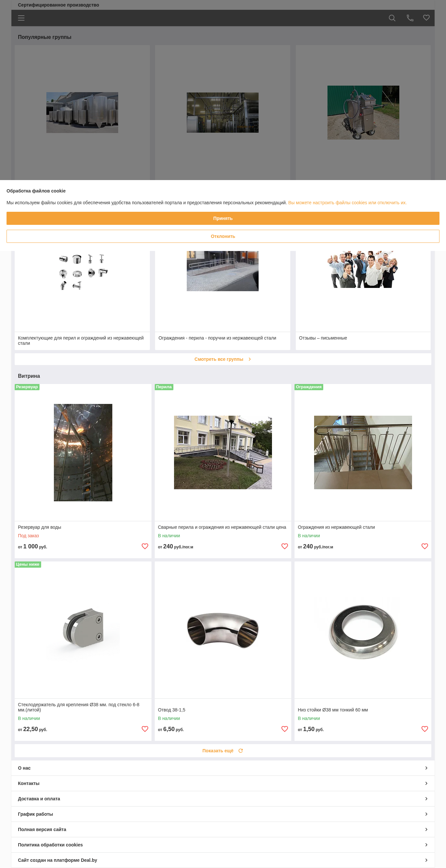Click the phone contact icon
Screen dimensions: 446x868
[x=410, y=18]
